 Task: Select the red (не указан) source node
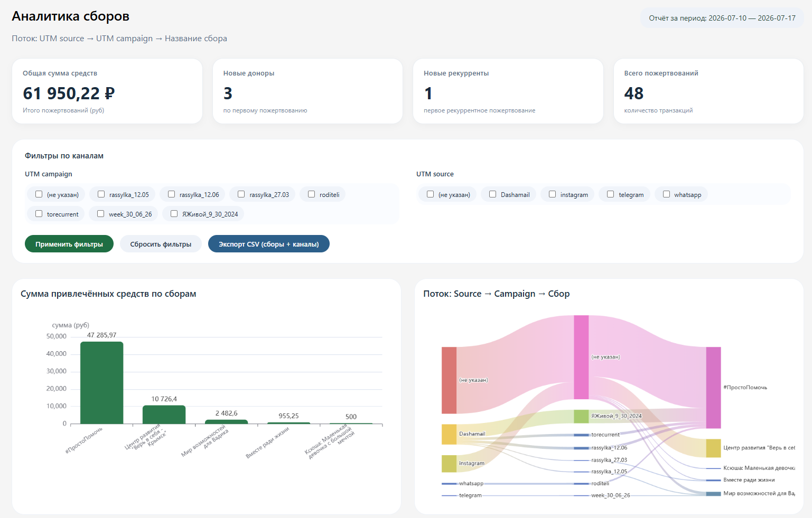click(x=449, y=380)
